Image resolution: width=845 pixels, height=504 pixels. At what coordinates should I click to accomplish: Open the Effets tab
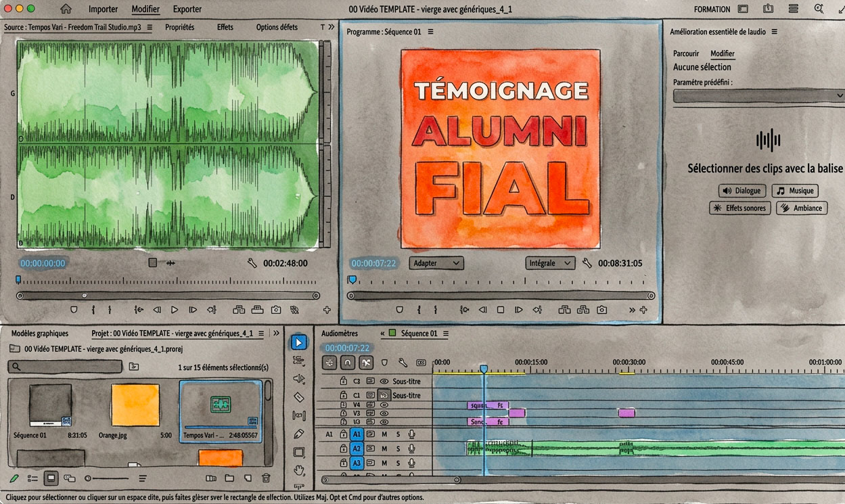[x=225, y=27]
